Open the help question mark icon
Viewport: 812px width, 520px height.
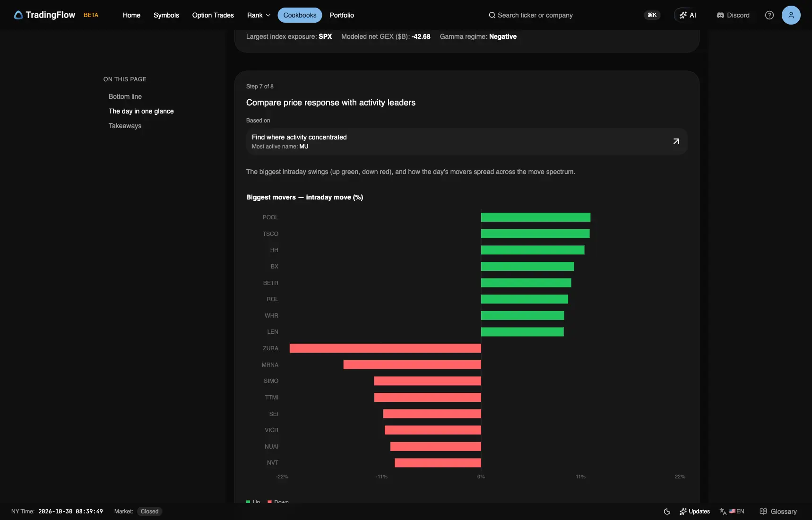[x=769, y=15]
